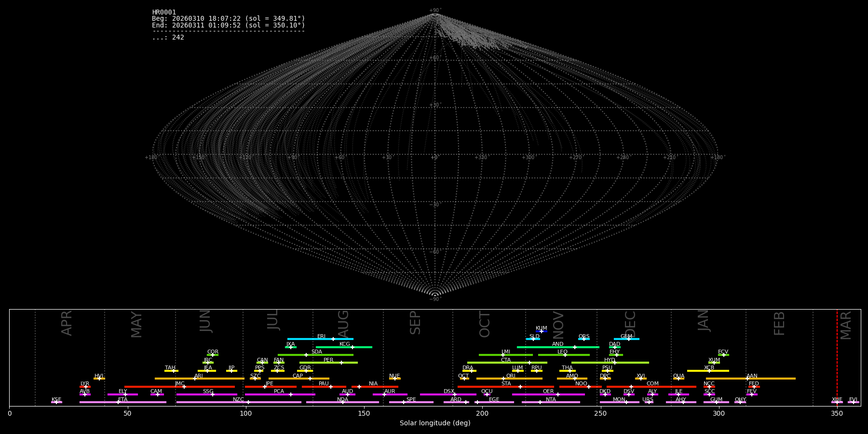This screenshot has width=868, height=434.
Task: Select the PCA shower bar
Action: (280, 394)
